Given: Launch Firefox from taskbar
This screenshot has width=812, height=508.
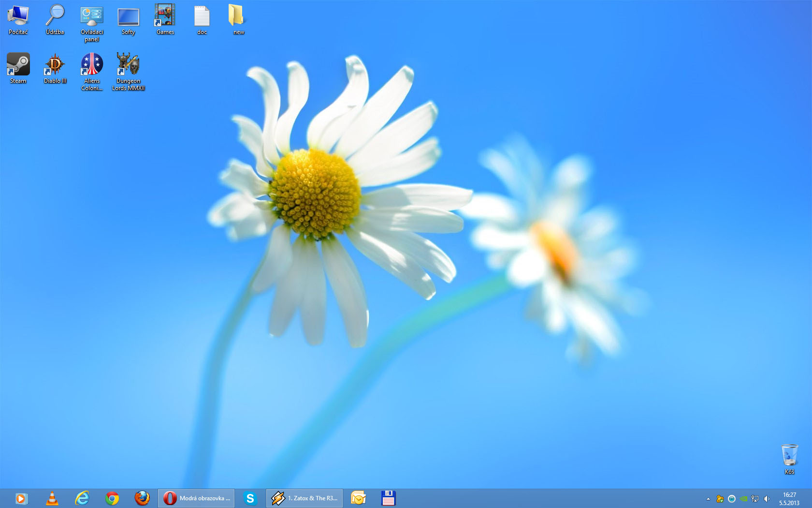Looking at the screenshot, I should click(x=142, y=498).
